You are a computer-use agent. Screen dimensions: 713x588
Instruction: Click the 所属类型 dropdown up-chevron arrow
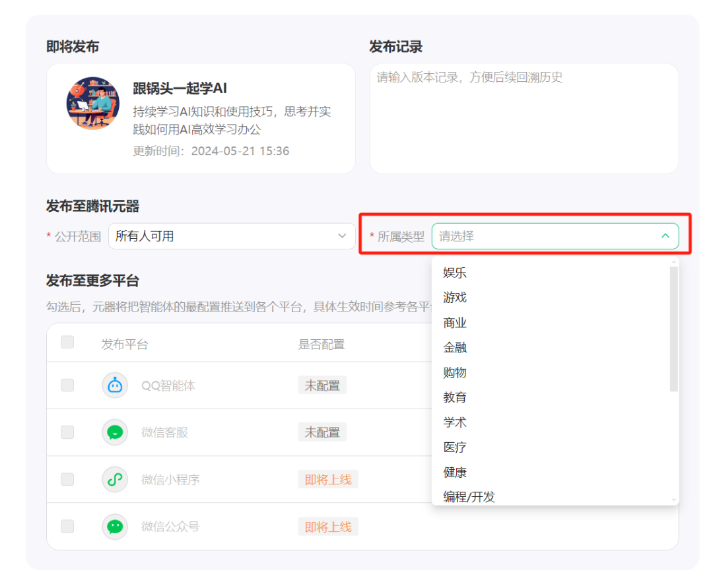(665, 236)
